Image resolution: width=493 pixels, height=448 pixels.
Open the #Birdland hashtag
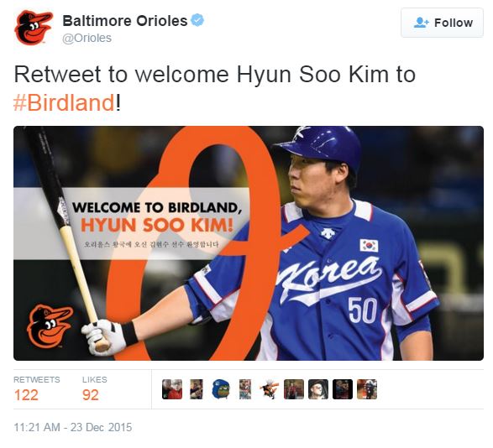64,102
